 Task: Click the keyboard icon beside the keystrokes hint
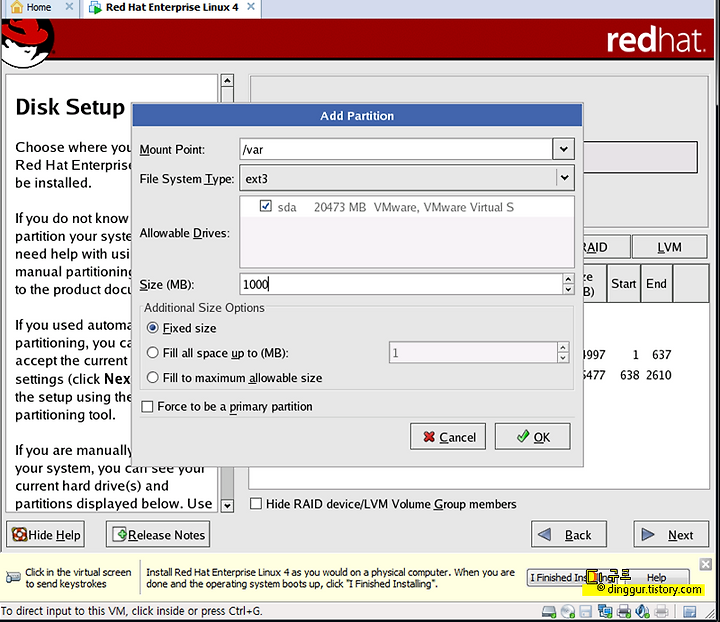(x=13, y=577)
